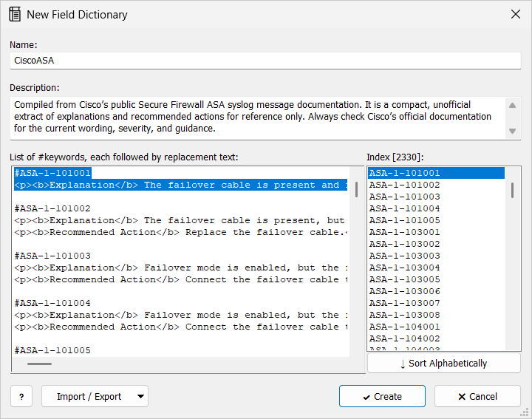
Task: Select ASA-1-101004 in the Index list
Action: [437, 208]
